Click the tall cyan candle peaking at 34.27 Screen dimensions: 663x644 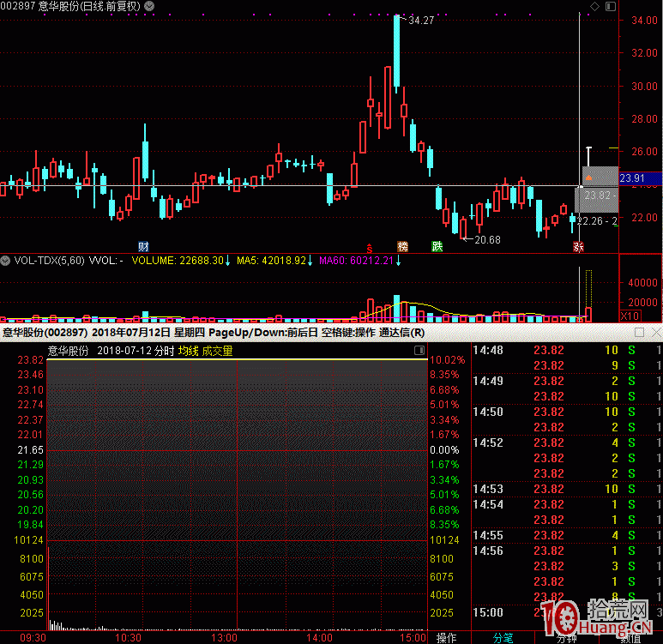pos(396,53)
